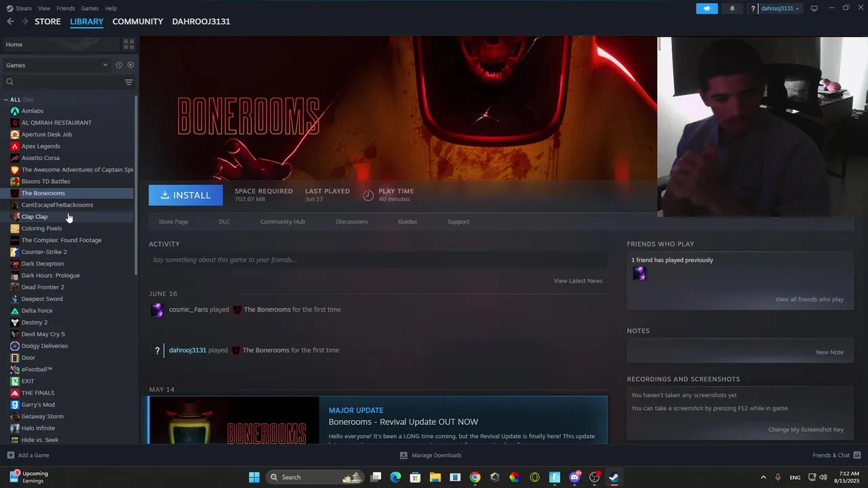
Task: Click the library Home button
Action: click(x=61, y=44)
